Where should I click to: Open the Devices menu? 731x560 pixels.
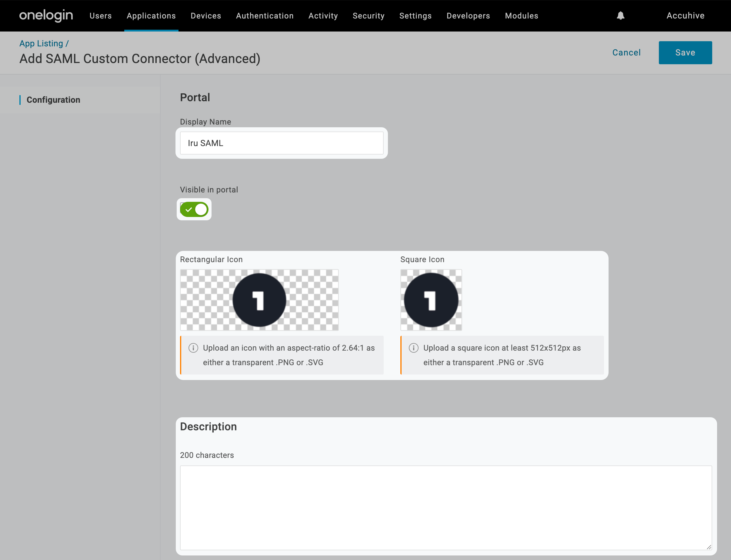206,16
